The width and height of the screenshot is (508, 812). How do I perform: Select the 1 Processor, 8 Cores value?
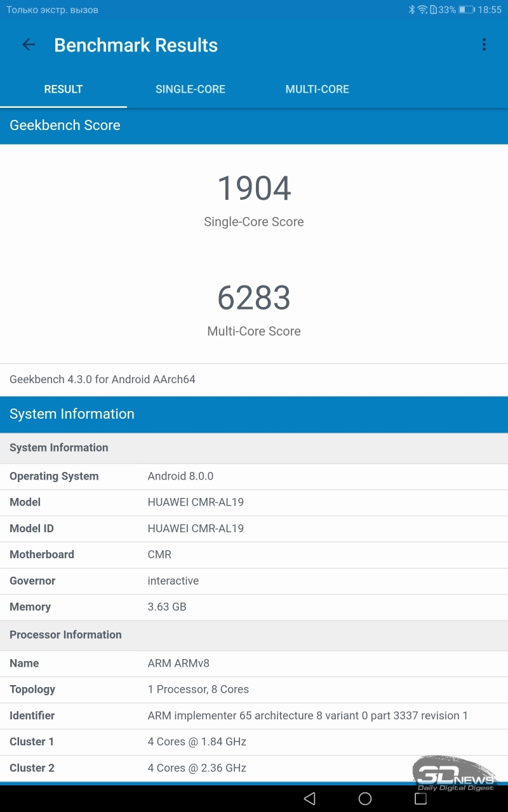[198, 690]
